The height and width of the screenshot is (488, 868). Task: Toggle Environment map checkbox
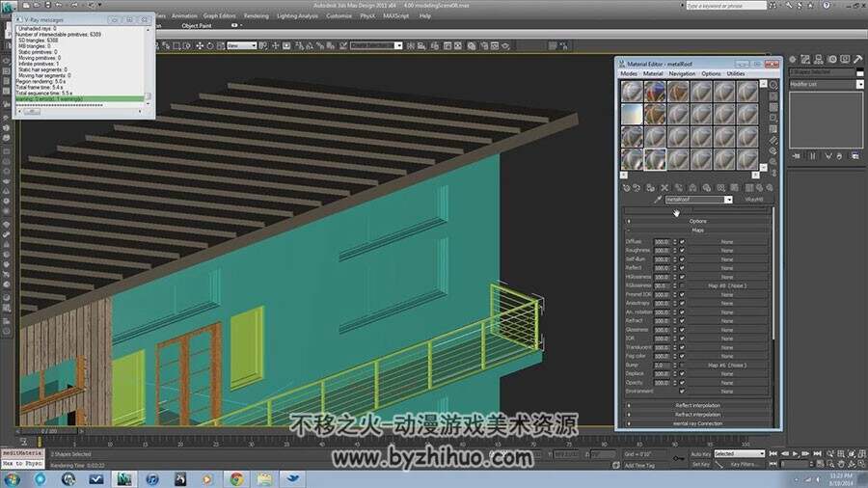point(682,392)
